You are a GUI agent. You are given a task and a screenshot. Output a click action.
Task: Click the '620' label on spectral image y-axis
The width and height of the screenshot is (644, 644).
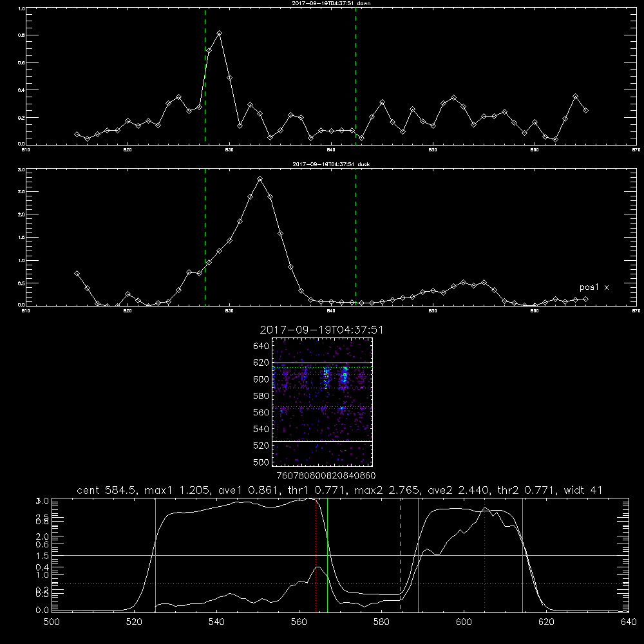coord(261,363)
